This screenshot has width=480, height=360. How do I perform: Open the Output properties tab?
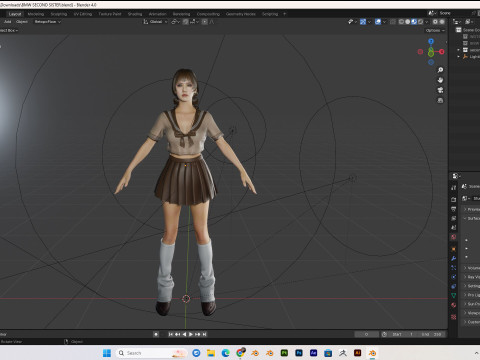coord(453,209)
